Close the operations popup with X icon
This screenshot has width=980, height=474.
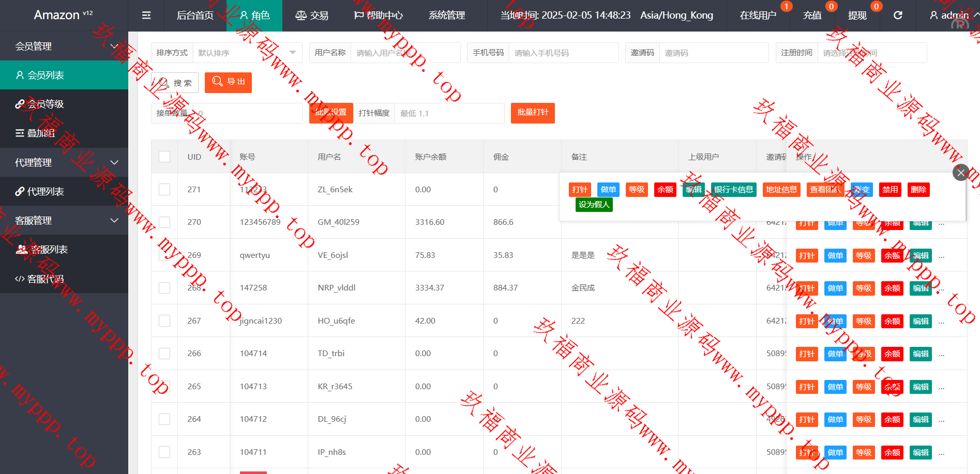coord(960,173)
